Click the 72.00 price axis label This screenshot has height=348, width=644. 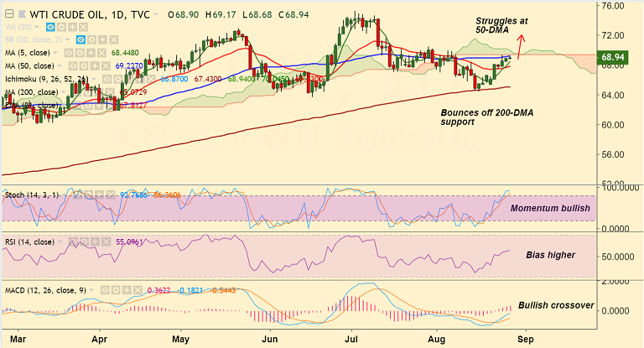click(x=613, y=36)
